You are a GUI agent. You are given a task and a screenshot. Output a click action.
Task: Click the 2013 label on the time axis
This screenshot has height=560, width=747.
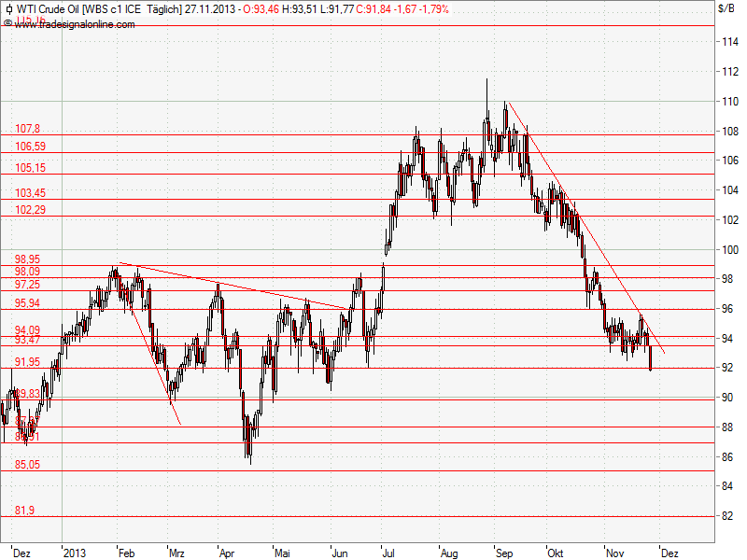[75, 553]
